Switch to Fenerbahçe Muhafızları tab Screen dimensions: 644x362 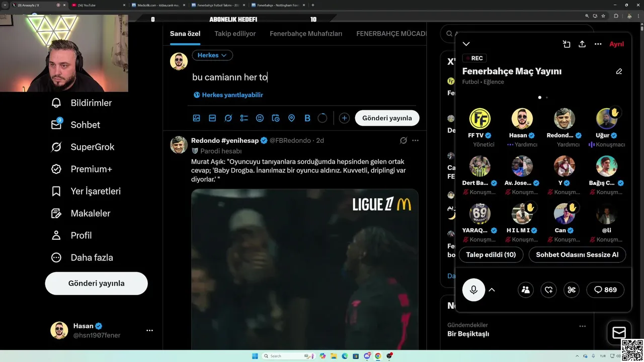(x=306, y=34)
